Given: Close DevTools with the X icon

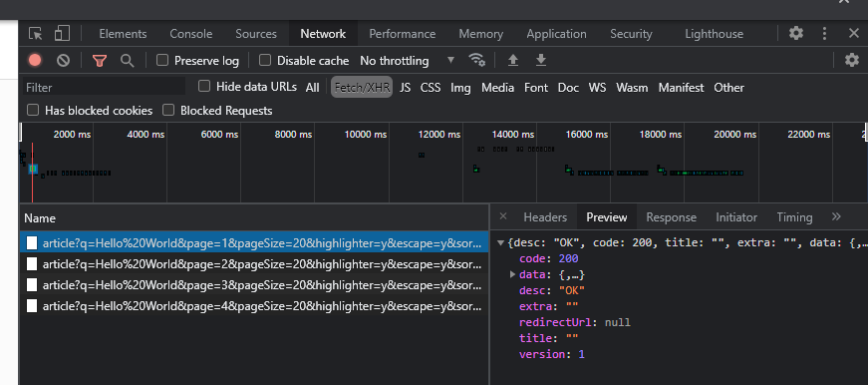Looking at the screenshot, I should click(854, 34).
